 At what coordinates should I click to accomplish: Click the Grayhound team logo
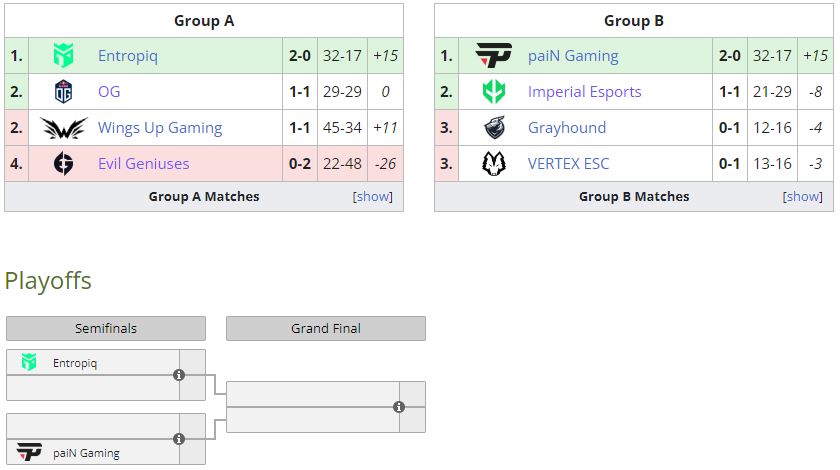[493, 128]
